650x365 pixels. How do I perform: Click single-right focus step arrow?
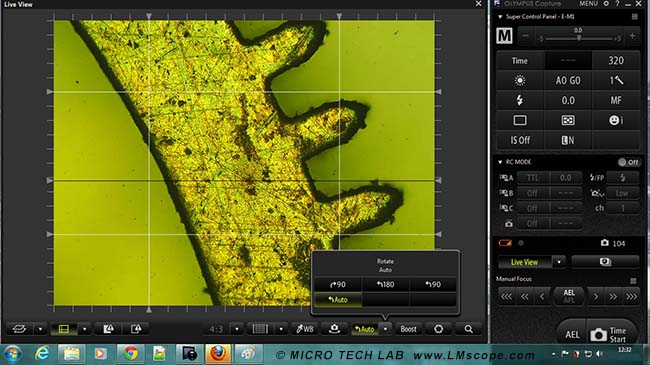pos(596,297)
